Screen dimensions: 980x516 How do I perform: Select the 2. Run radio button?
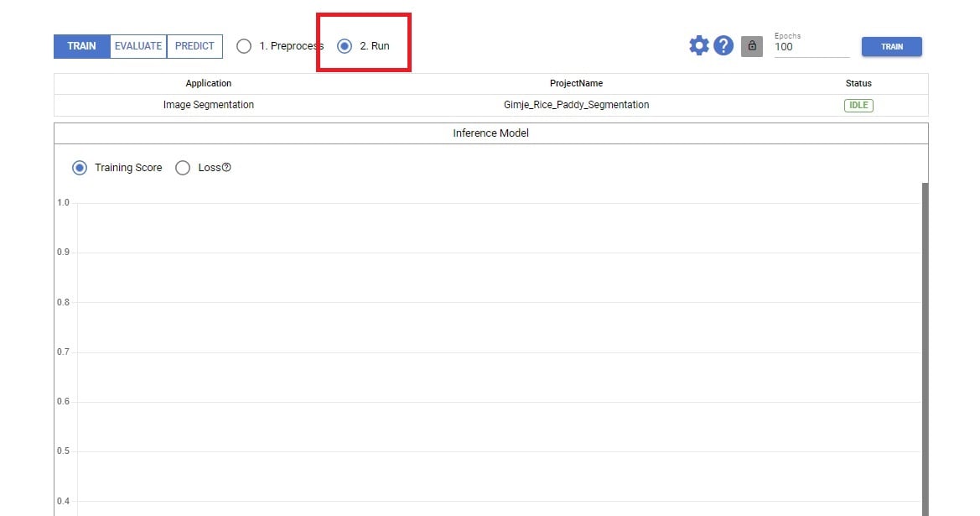click(x=345, y=46)
